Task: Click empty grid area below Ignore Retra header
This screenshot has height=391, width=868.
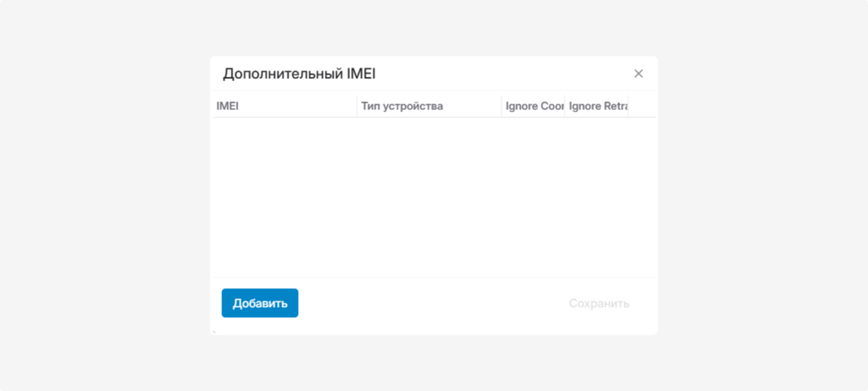Action: pyautogui.click(x=597, y=195)
